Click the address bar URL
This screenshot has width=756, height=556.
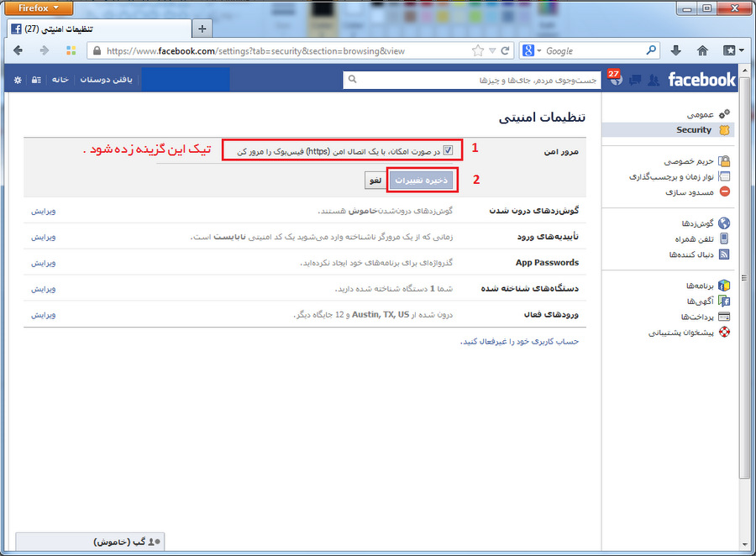pyautogui.click(x=255, y=51)
